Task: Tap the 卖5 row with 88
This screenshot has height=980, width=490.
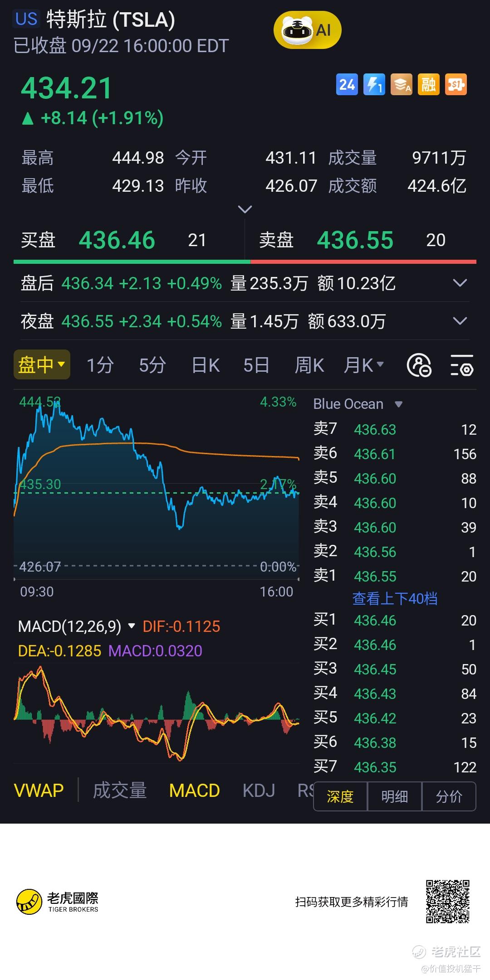Action: [395, 478]
